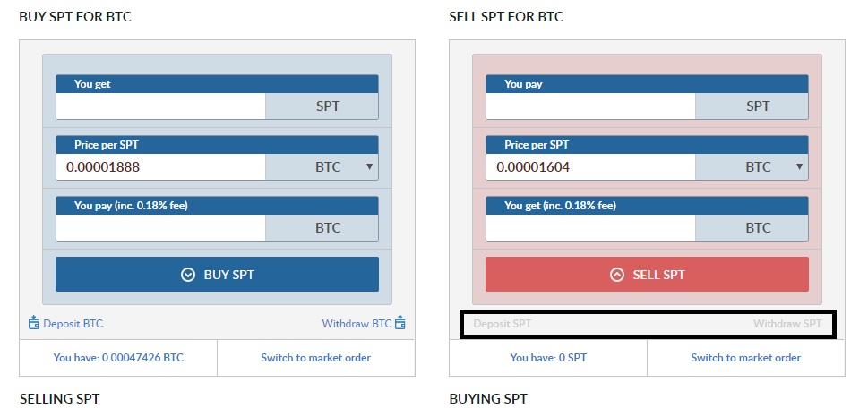Focus the buy 'Price per SPT' field
The height and width of the screenshot is (408, 868).
coord(160,167)
